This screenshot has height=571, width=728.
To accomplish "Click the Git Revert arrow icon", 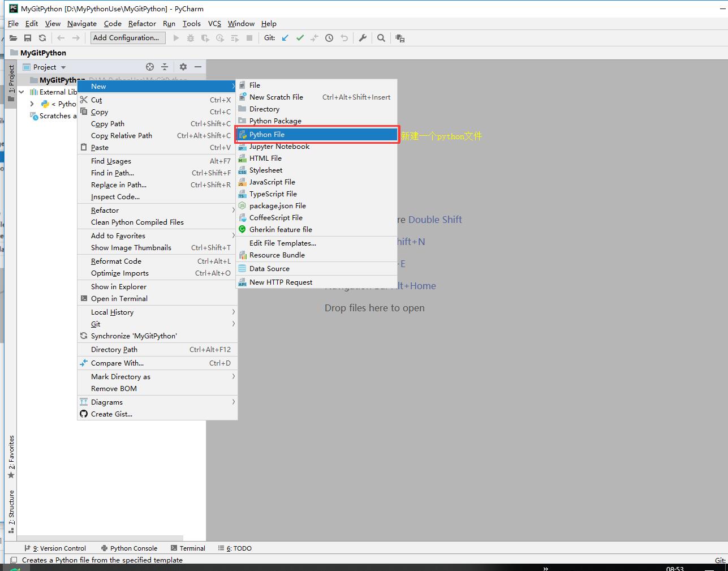I will tap(344, 38).
